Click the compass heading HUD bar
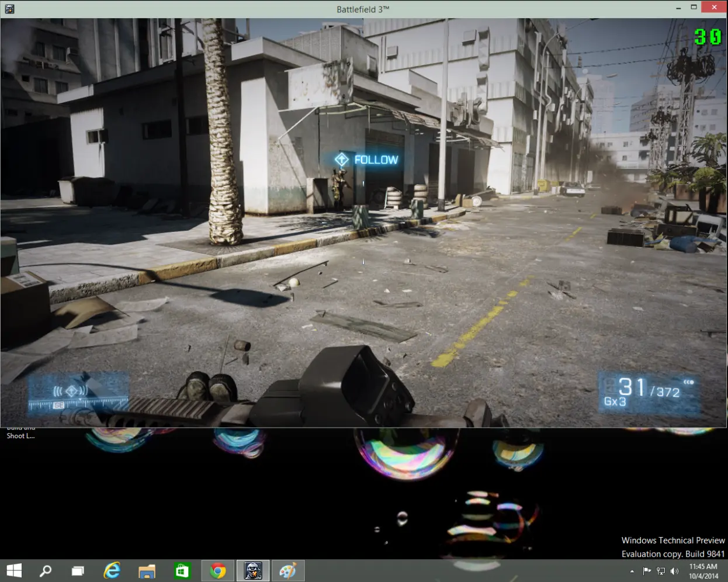The width and height of the screenshot is (728, 582). click(x=78, y=404)
